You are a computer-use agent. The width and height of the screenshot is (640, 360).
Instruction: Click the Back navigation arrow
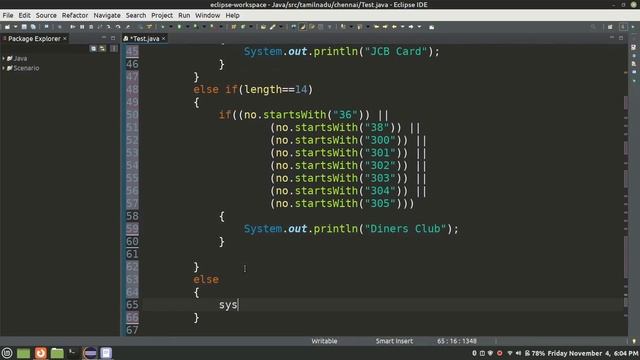click(394, 27)
